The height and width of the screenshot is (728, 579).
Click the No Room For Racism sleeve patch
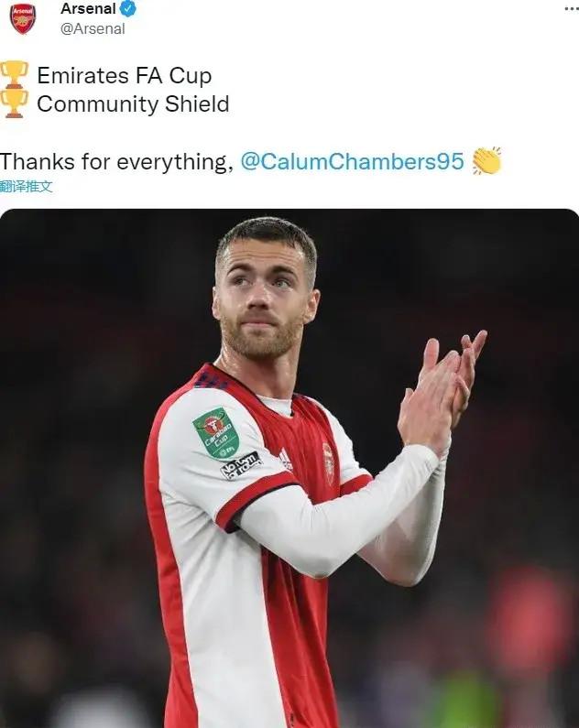tap(241, 466)
